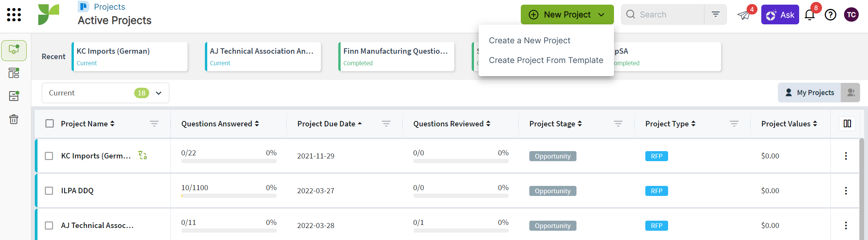Click AJ Technical questions reviewed progress bar
Viewport: 868px width, 240px height.
(461, 231)
